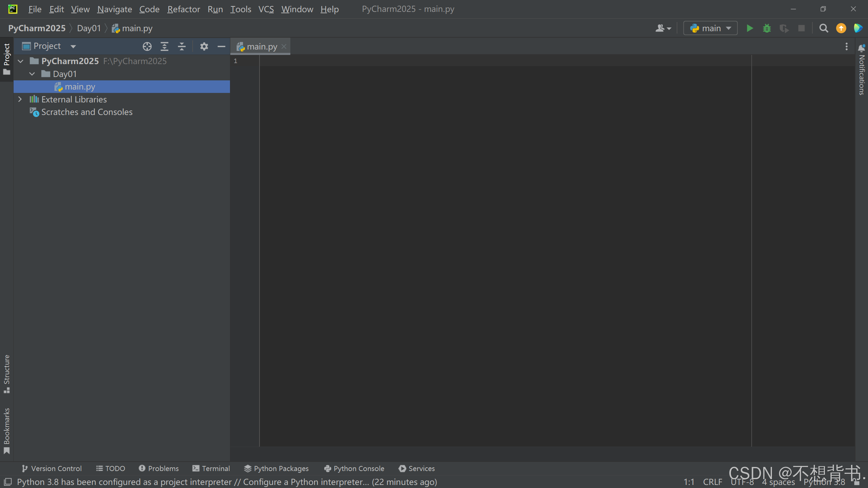
Task: Open the Project panel options gear
Action: tap(204, 46)
